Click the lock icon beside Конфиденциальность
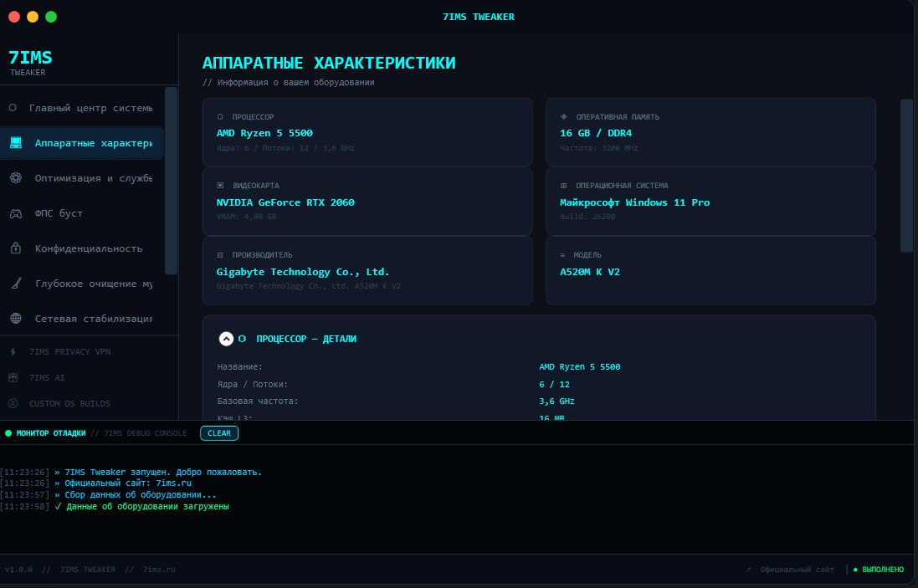Image resolution: width=918 pixels, height=588 pixels. click(x=16, y=248)
